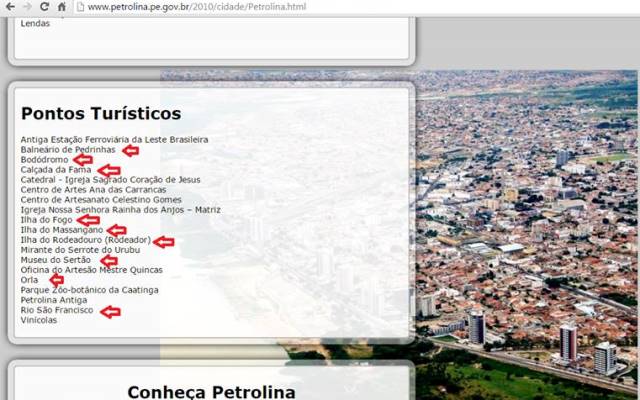Go to browser home icon

(61, 7)
